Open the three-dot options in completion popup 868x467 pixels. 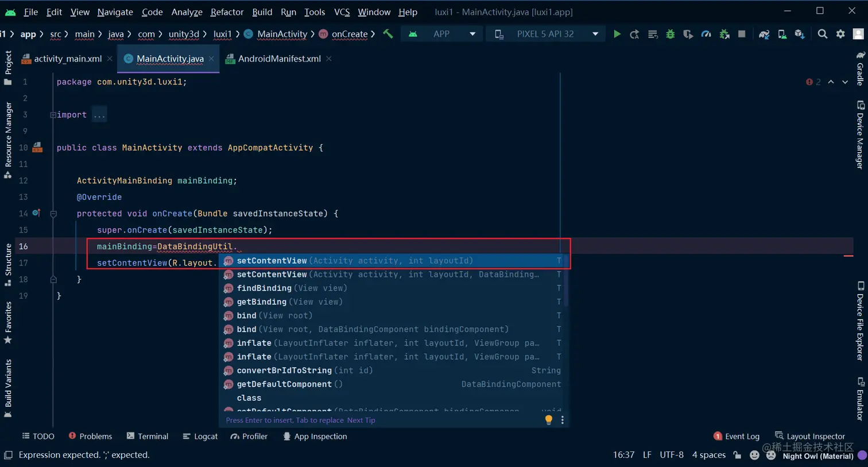click(563, 420)
